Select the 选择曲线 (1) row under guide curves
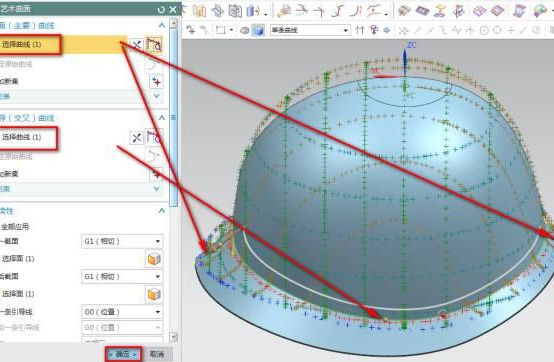 (29, 137)
